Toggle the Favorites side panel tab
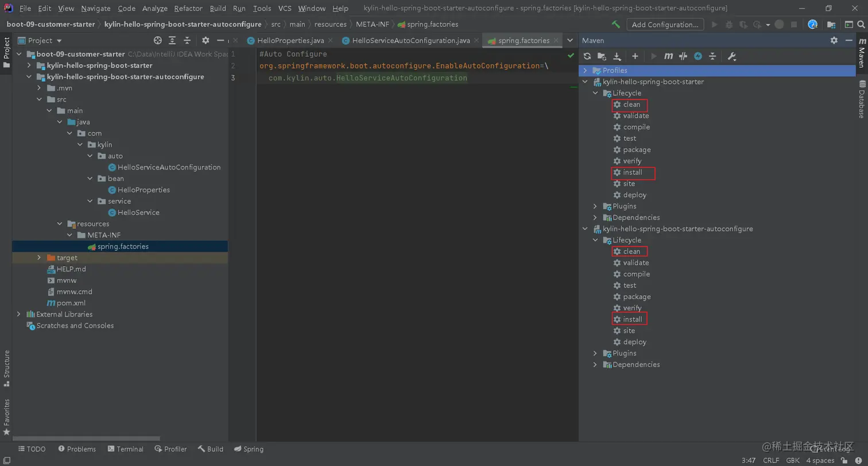Viewport: 868px width, 466px height. [x=6, y=416]
